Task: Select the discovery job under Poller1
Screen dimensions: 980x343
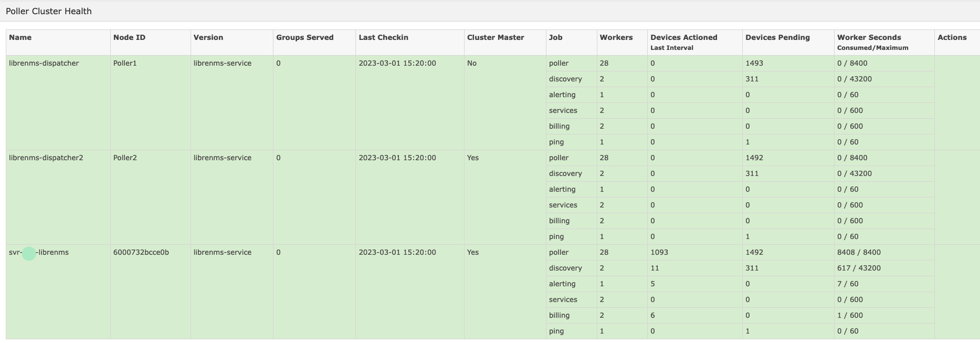Action: tap(565, 79)
